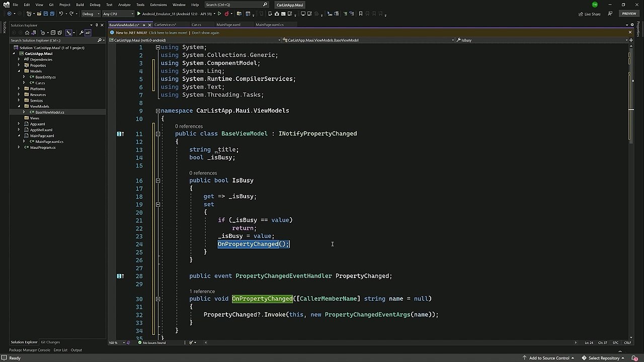
Task: Expand the Dependencies node
Action: pos(19,59)
